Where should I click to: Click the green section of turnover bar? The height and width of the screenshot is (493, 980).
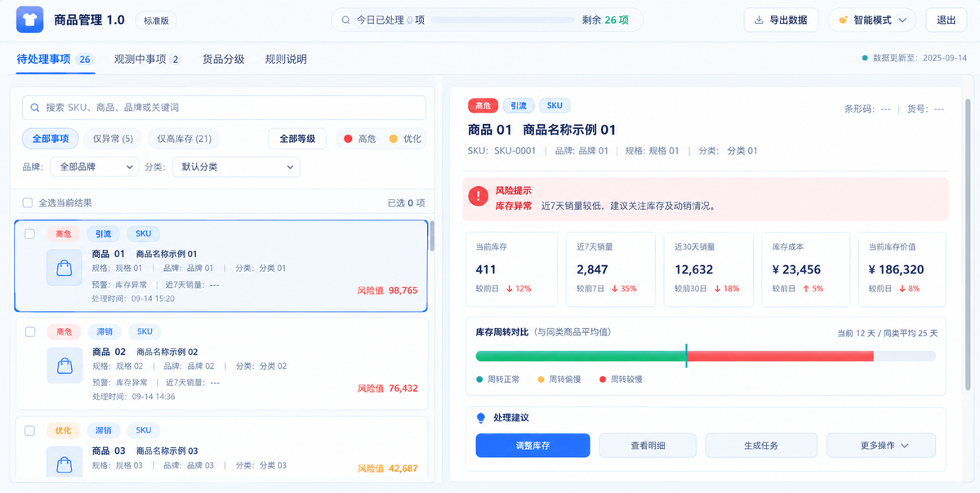581,356
